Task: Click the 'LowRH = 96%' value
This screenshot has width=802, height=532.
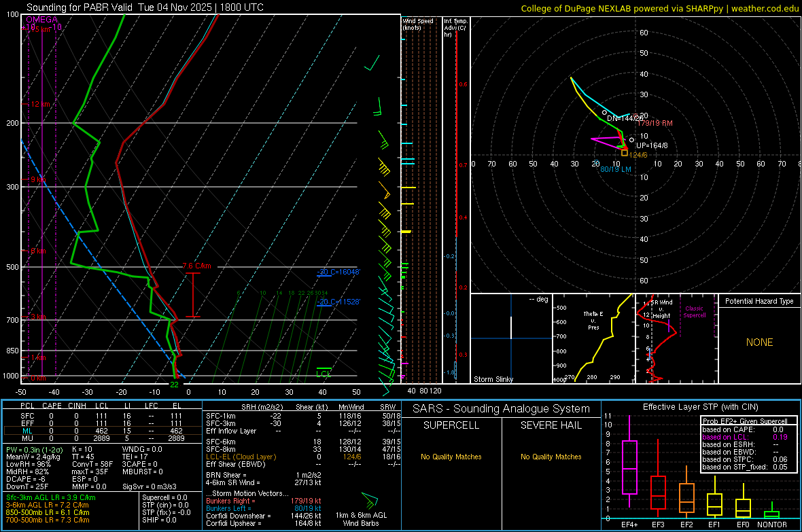Action: point(29,465)
